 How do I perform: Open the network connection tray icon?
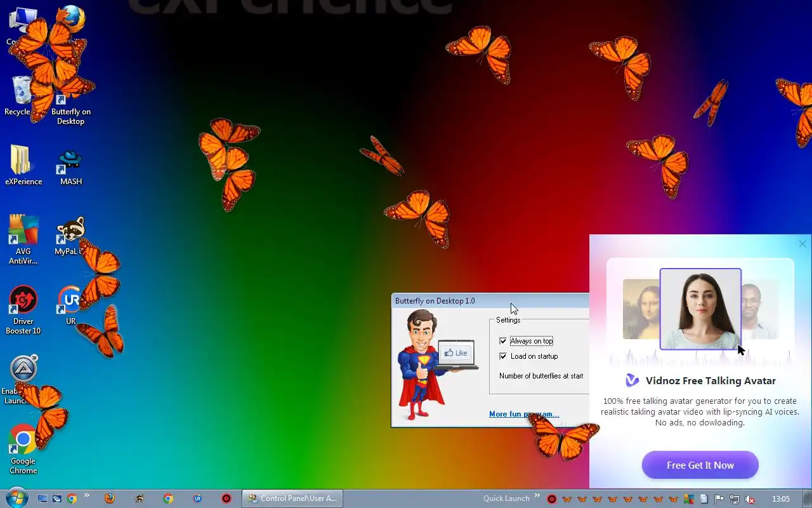tap(735, 499)
